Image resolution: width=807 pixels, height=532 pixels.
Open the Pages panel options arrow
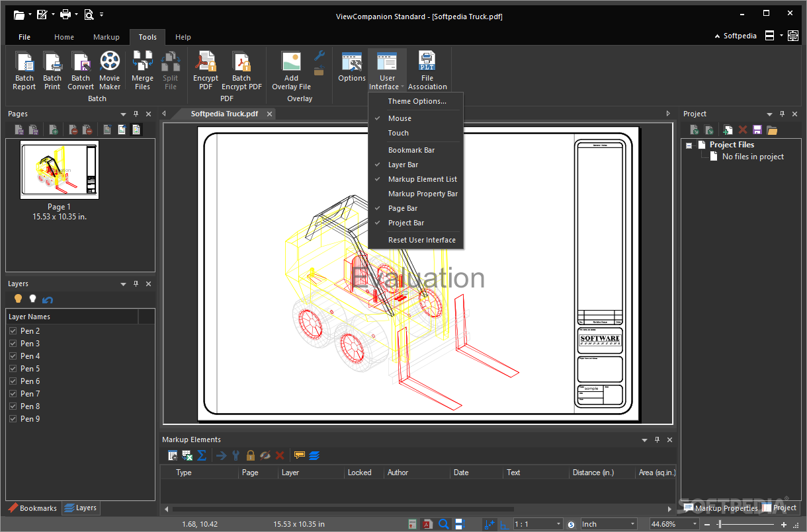coord(123,114)
